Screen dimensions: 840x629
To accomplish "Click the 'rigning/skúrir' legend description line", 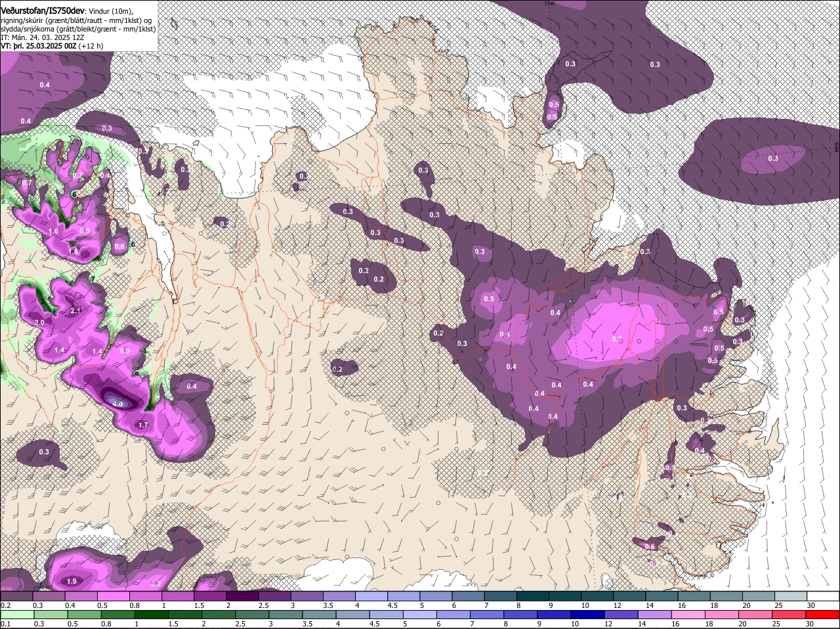I will [x=76, y=20].
